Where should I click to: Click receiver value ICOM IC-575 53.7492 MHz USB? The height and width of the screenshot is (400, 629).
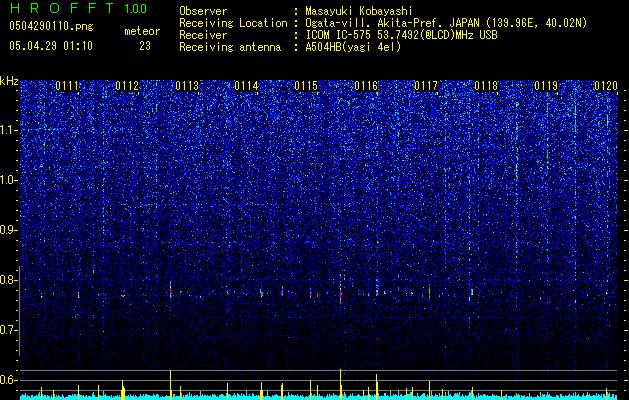[x=401, y=35]
